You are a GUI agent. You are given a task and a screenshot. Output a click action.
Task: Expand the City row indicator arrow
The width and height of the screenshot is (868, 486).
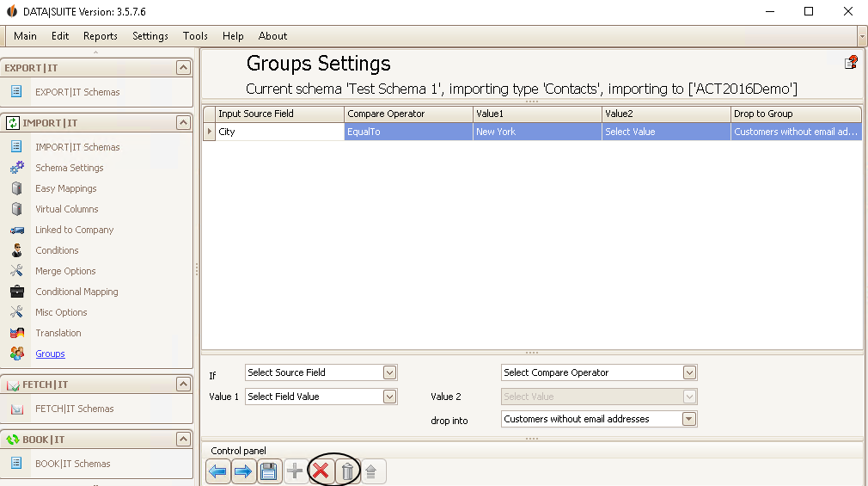click(209, 132)
